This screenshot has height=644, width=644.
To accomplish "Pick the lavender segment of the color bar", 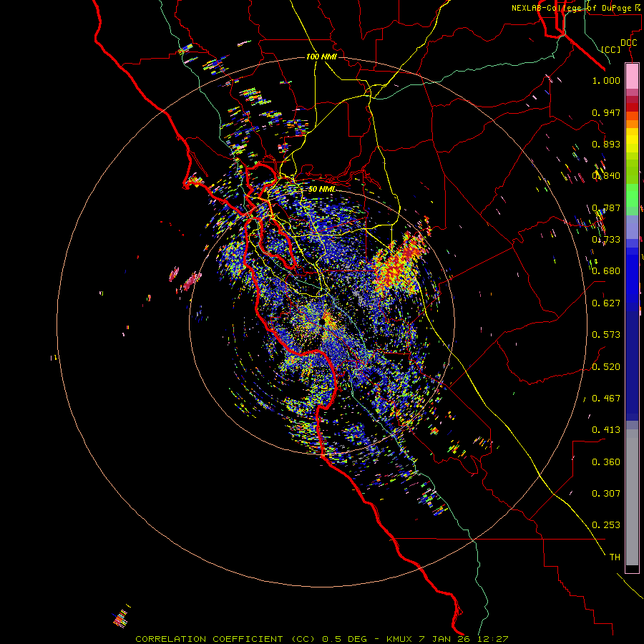I will pyautogui.click(x=632, y=227).
